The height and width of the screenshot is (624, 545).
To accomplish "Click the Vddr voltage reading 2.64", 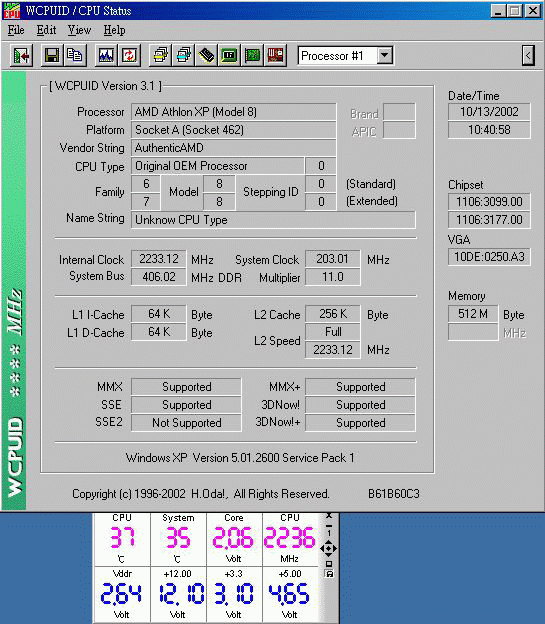I will (121, 593).
